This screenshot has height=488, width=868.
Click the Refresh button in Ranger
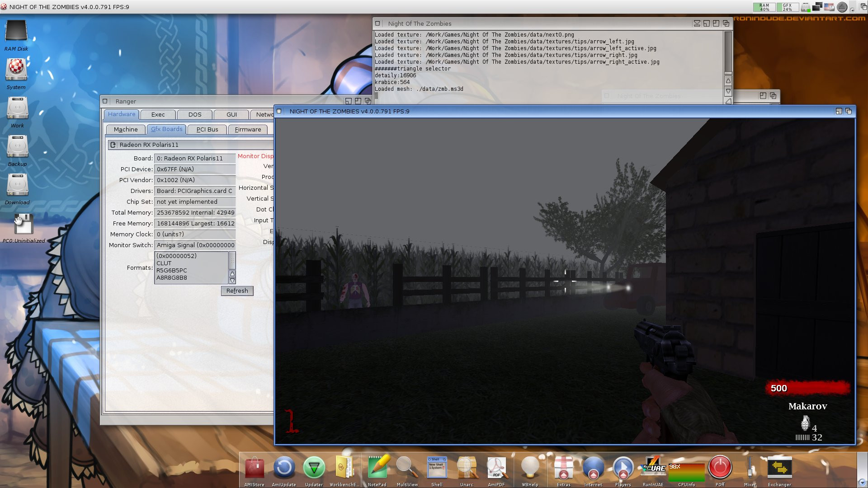pos(237,290)
